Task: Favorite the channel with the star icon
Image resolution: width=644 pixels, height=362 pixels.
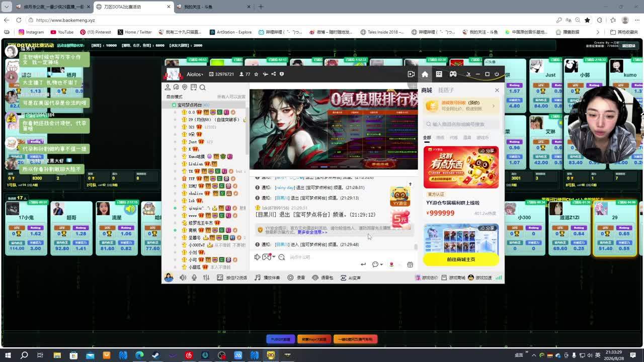Action: (256, 74)
